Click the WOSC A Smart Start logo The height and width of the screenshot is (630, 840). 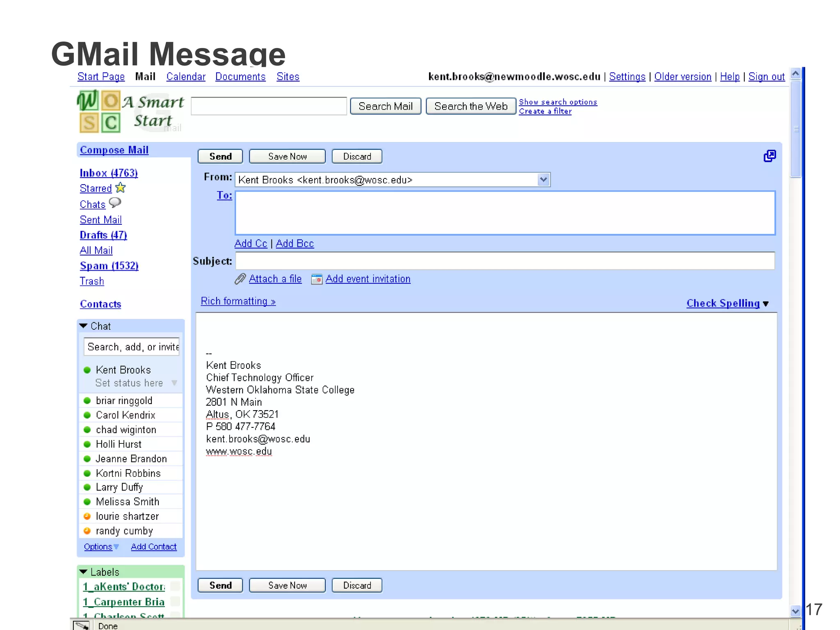[130, 112]
